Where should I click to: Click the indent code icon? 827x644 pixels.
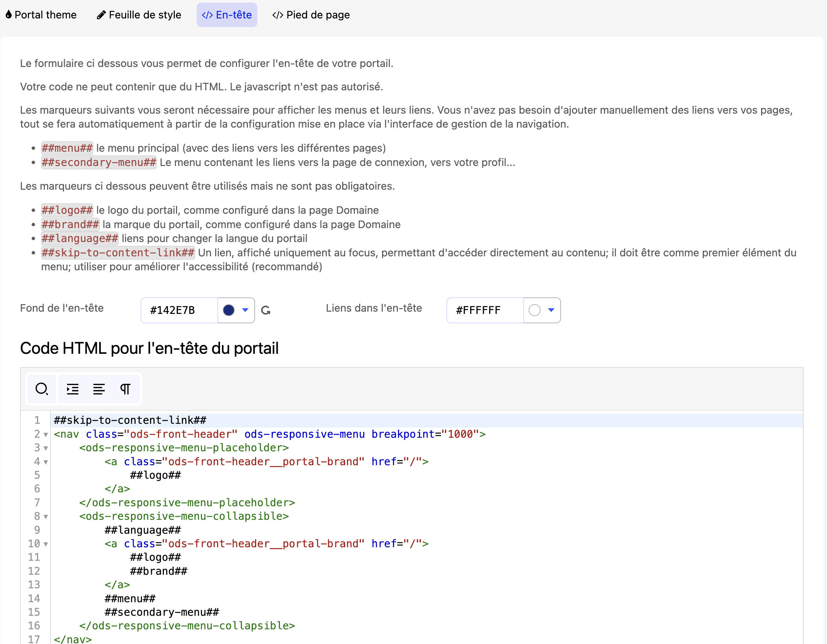click(x=72, y=388)
